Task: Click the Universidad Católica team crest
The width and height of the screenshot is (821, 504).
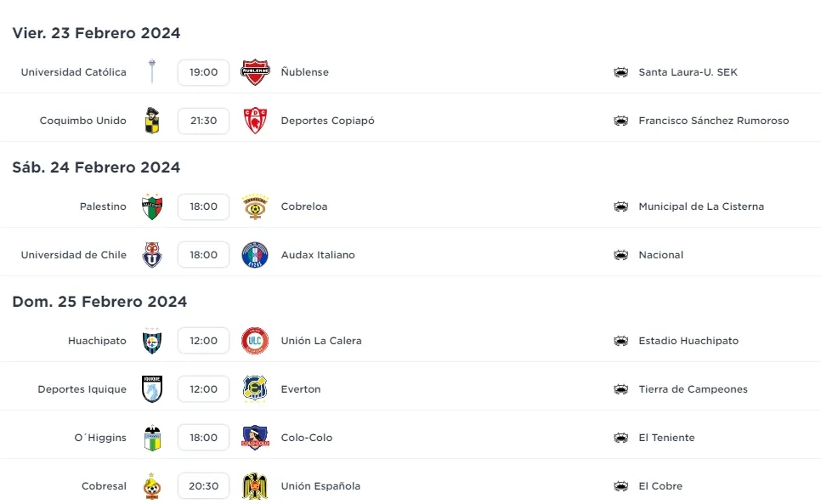Action: (x=152, y=72)
